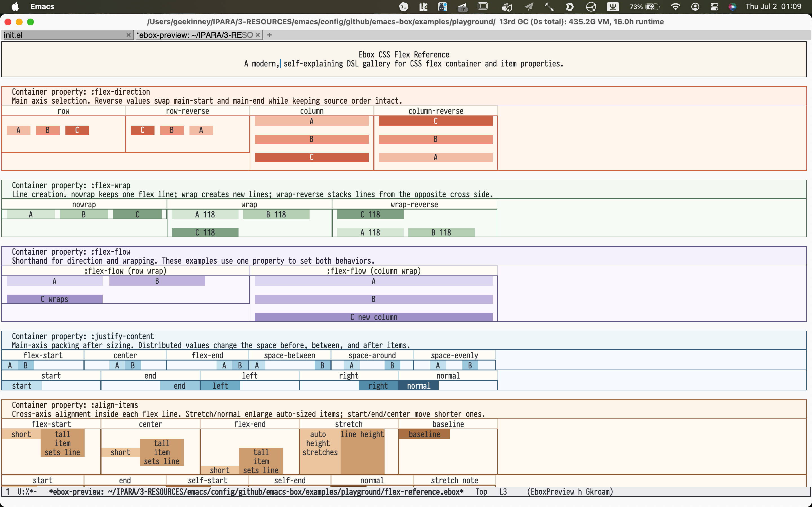This screenshot has height=507, width=812.
Task: Open the Emacs application menu
Action: click(x=42, y=7)
